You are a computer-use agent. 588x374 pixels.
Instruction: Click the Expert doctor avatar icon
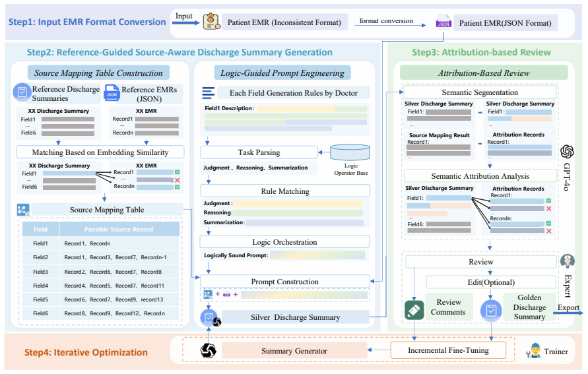pos(568,261)
